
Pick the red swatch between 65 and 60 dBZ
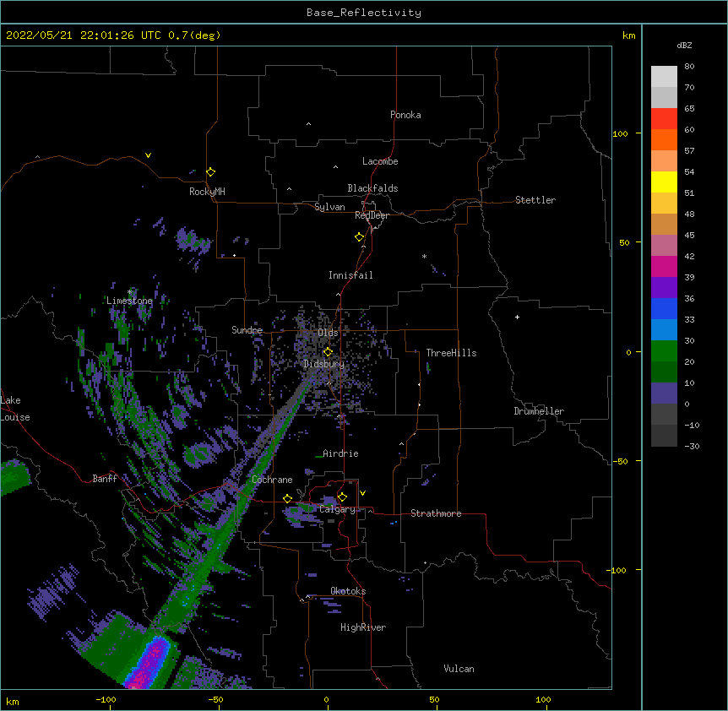coord(664,119)
